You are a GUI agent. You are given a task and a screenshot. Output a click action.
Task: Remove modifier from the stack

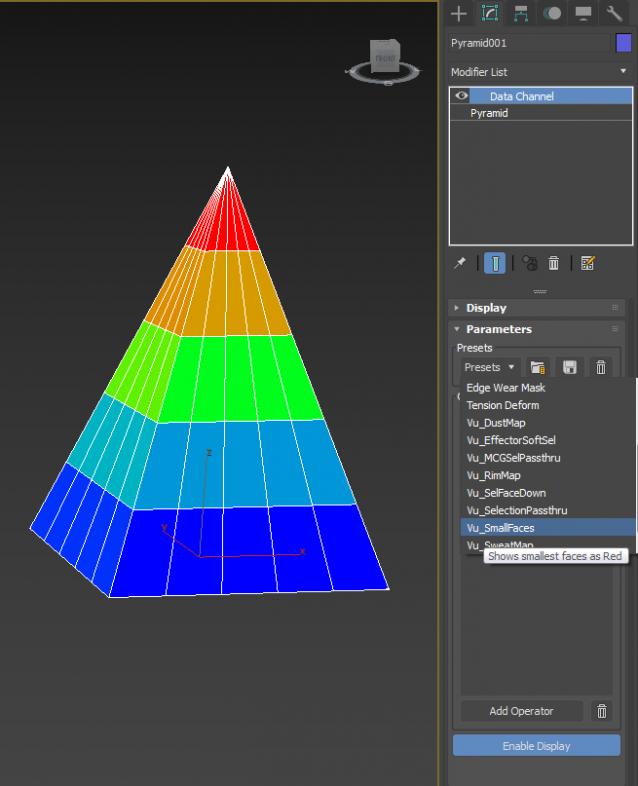553,263
